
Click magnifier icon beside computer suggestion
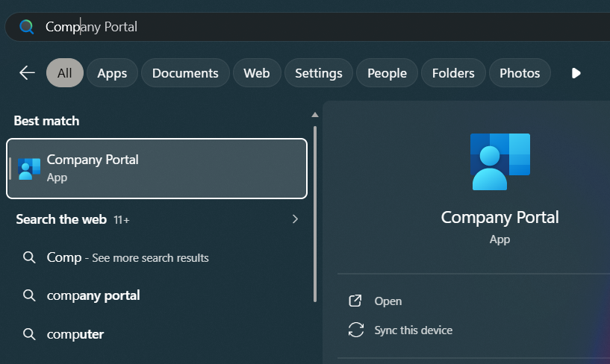pyautogui.click(x=29, y=334)
